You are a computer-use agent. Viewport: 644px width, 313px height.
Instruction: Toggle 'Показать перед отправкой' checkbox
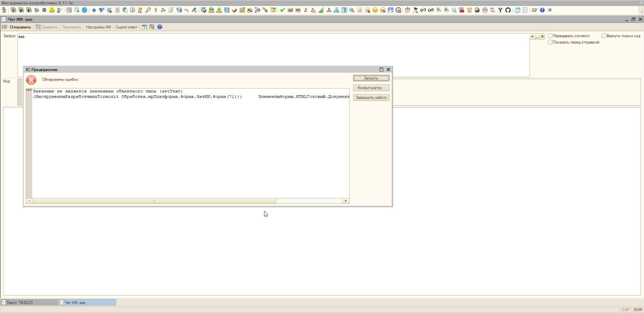point(550,42)
